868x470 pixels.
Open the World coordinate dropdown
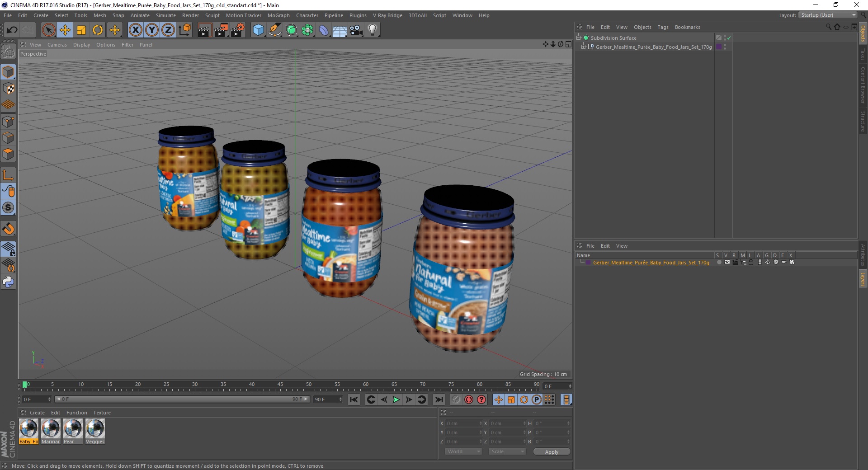[x=463, y=451]
